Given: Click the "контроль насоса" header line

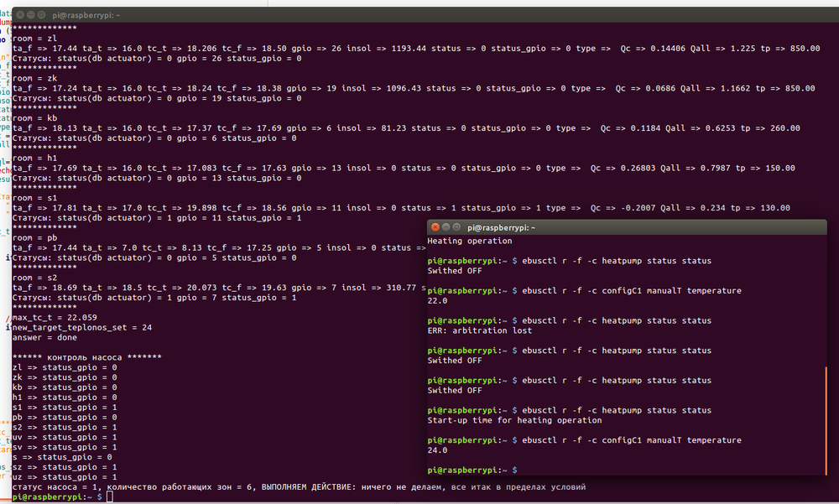Looking at the screenshot, I should coord(86,357).
